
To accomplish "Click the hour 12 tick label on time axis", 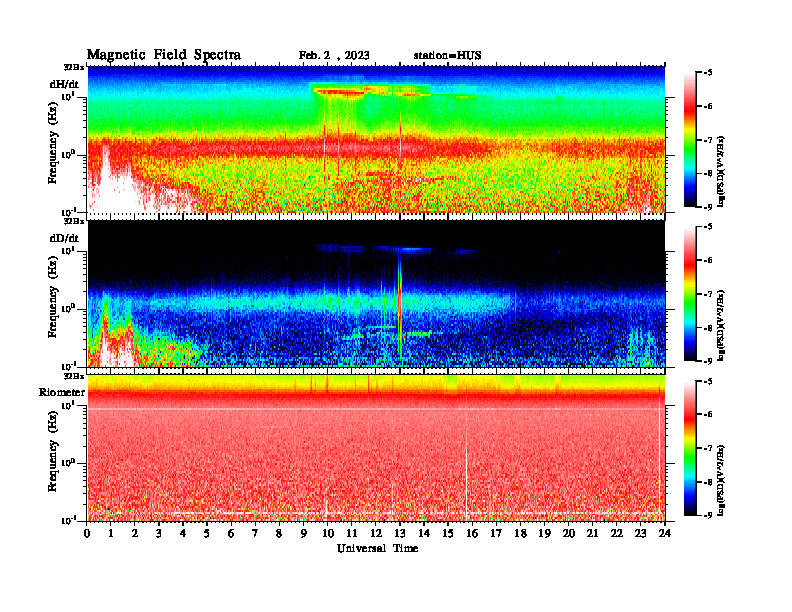I will [376, 534].
